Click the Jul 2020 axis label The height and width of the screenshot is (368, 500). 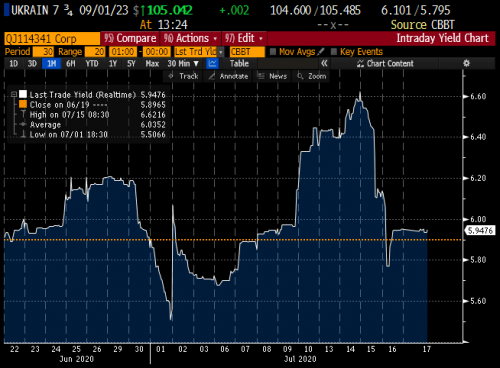tap(300, 359)
